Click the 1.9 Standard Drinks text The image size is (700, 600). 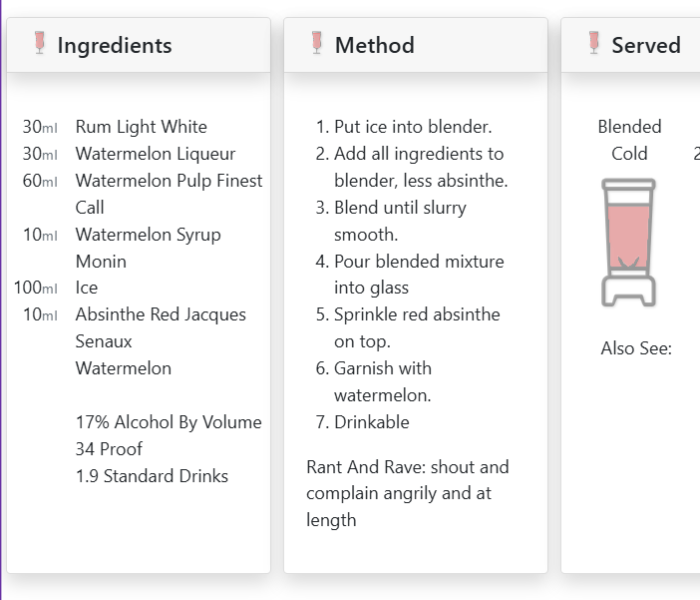pyautogui.click(x=151, y=476)
